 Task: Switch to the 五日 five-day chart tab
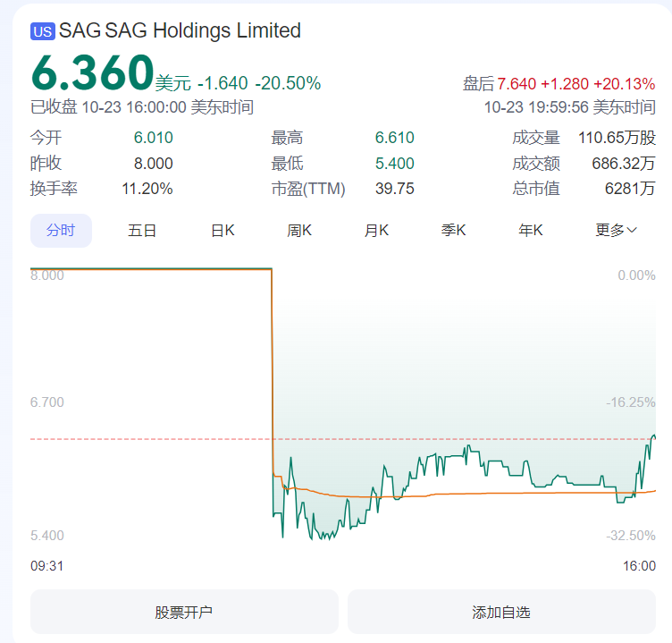click(x=142, y=230)
